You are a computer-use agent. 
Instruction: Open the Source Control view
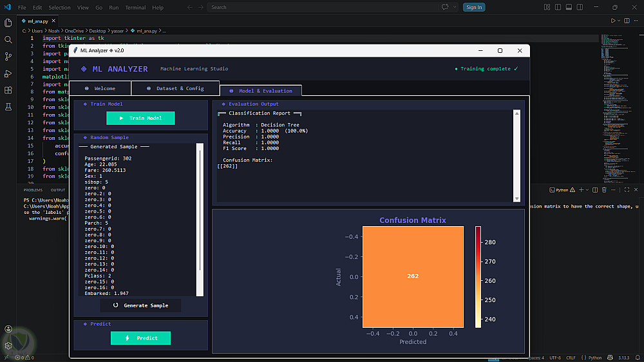[x=8, y=57]
